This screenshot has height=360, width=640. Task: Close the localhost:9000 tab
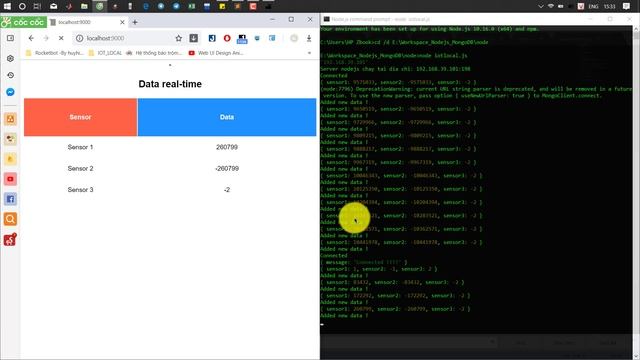click(122, 22)
